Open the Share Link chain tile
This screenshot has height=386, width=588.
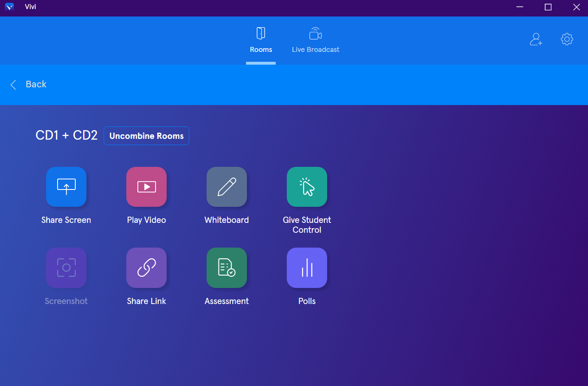click(x=146, y=268)
